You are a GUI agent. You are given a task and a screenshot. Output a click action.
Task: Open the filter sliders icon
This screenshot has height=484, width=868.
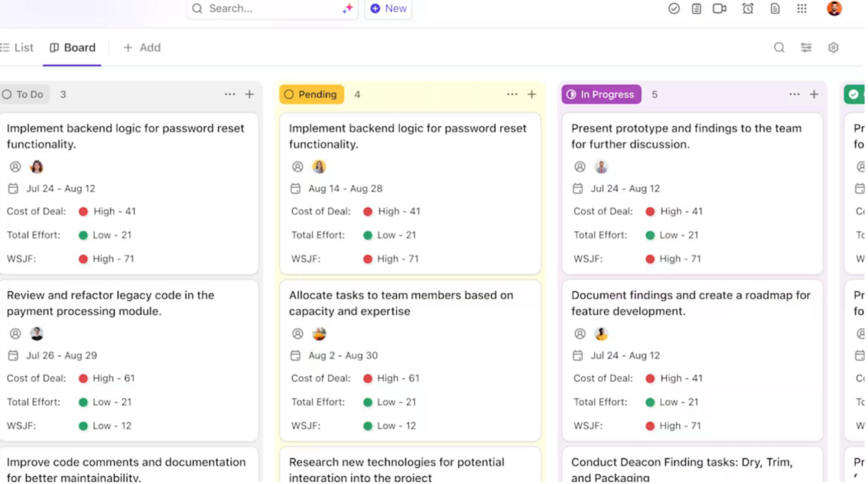(x=806, y=48)
